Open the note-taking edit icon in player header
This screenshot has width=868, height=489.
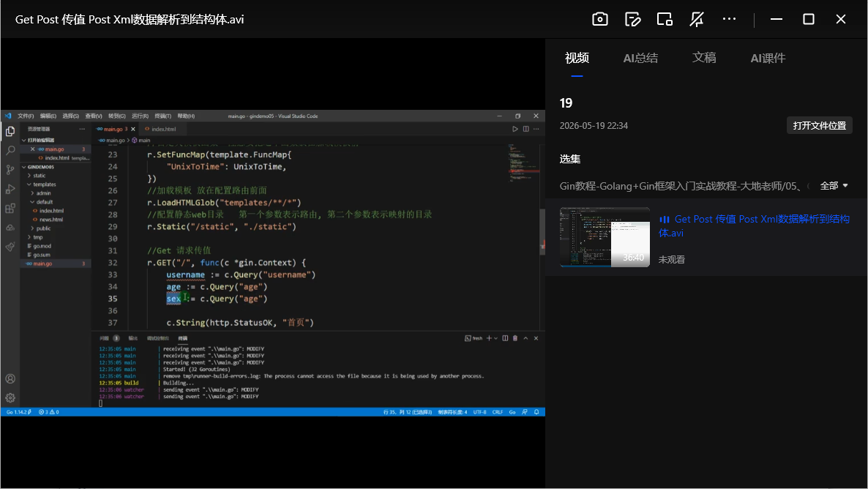[x=632, y=19]
